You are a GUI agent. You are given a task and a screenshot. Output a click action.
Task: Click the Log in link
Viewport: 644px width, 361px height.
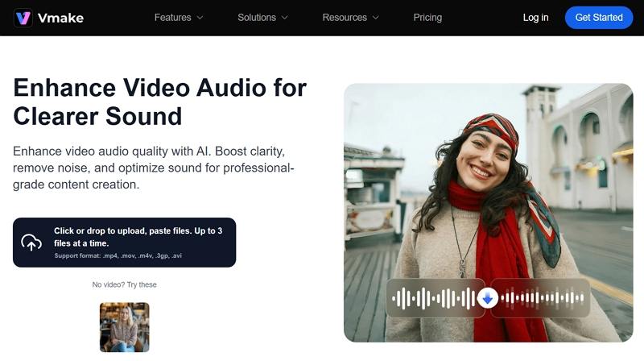pyautogui.click(x=535, y=18)
